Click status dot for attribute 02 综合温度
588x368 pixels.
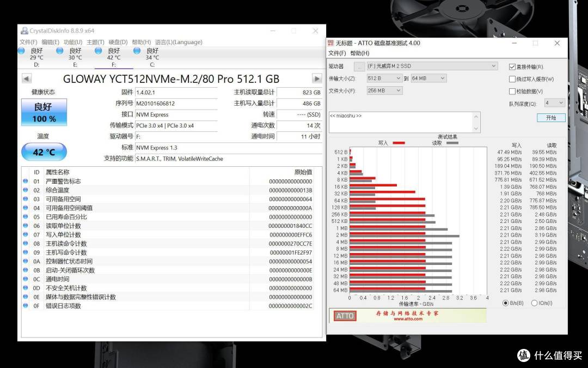click(x=26, y=190)
